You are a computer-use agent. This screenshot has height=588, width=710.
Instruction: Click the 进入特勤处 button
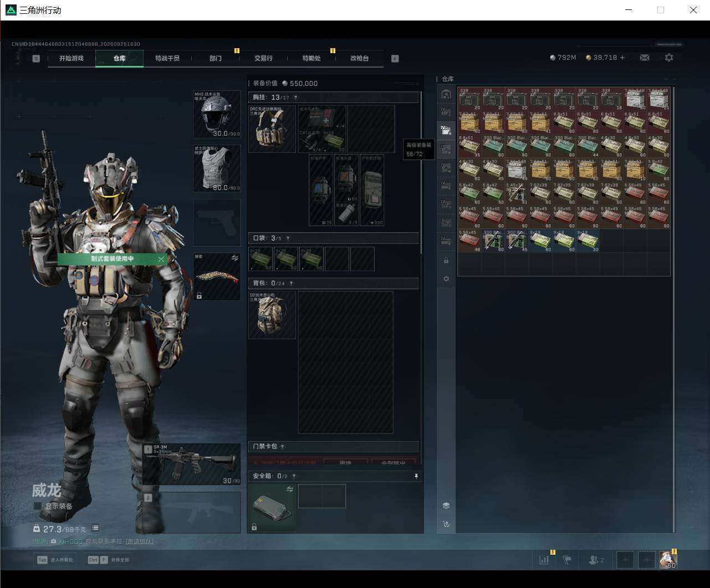pos(55,560)
